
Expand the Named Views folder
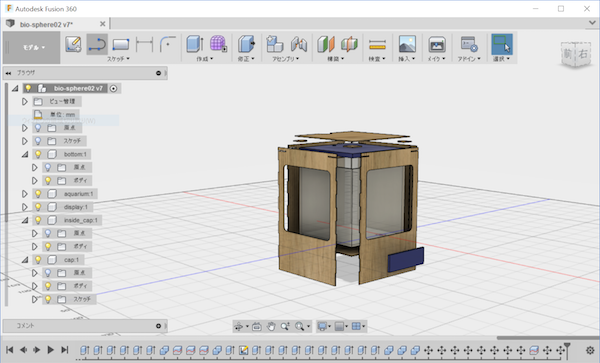25,102
